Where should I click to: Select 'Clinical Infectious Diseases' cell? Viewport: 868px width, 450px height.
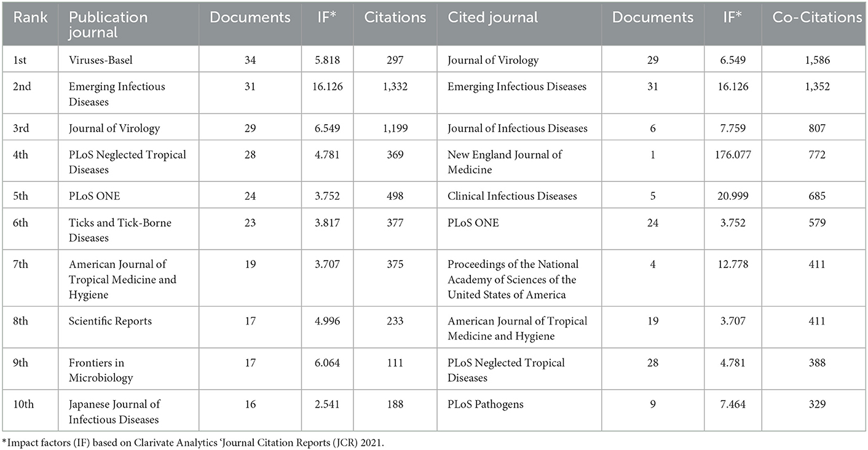pos(512,196)
